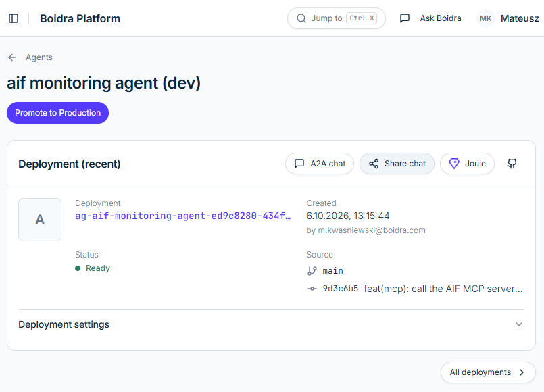Go back to Agents breadcrumb

(39, 57)
